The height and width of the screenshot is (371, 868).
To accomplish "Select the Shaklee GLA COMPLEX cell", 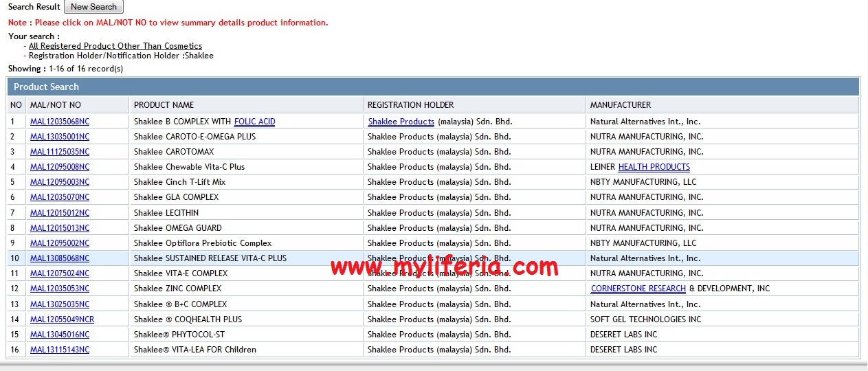I will pos(246,197).
